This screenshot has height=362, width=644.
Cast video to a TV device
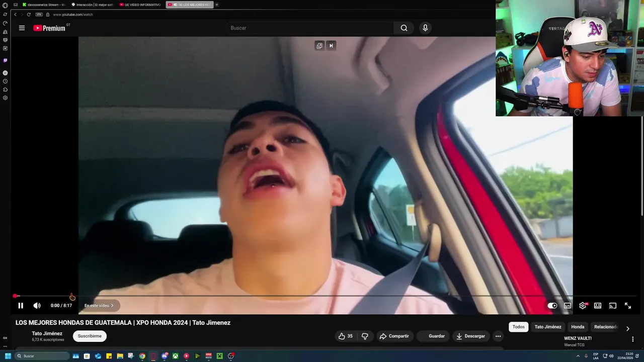[613, 305]
